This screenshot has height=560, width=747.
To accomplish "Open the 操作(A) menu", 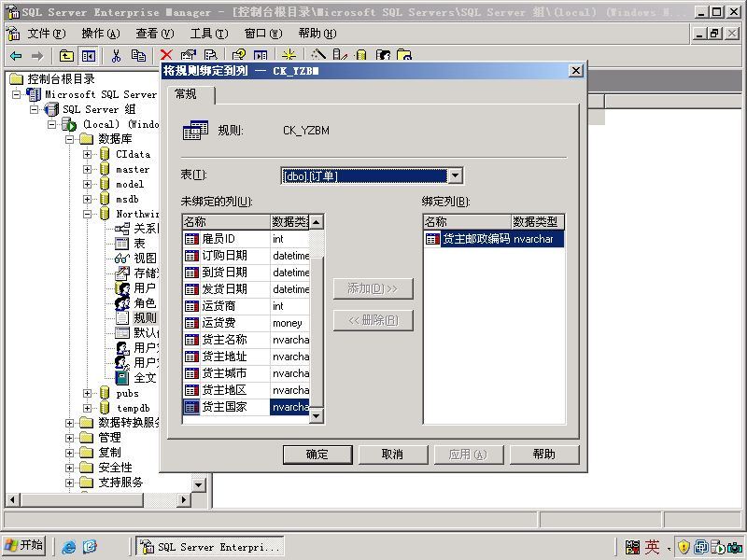I will 101,34.
